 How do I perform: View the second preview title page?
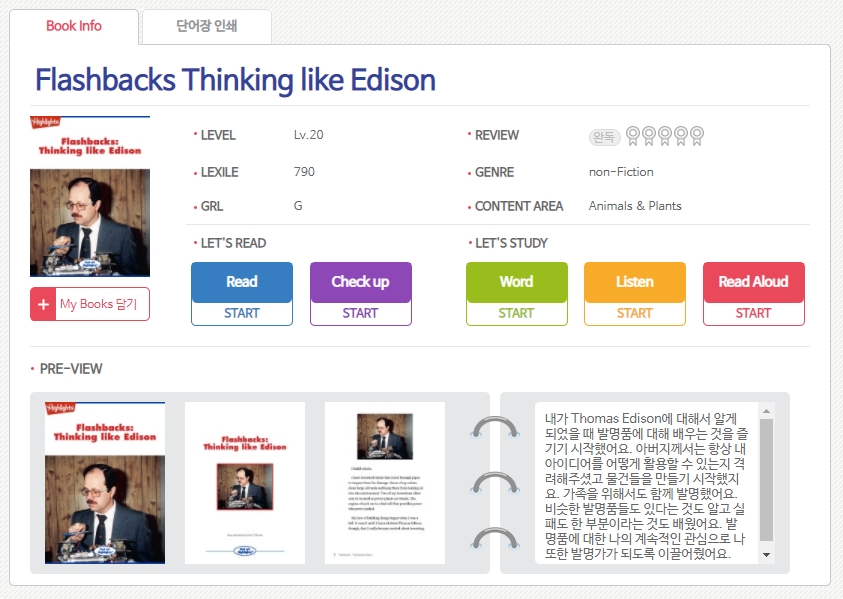click(245, 483)
